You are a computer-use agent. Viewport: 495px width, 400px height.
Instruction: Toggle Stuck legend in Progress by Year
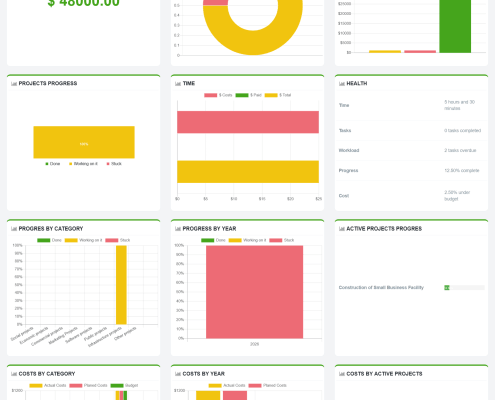(282, 240)
